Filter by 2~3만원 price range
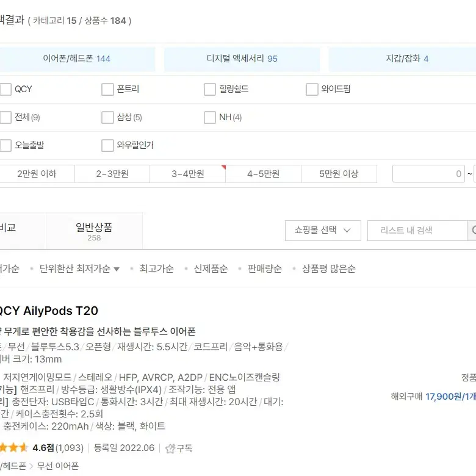476x476 pixels. (x=112, y=174)
